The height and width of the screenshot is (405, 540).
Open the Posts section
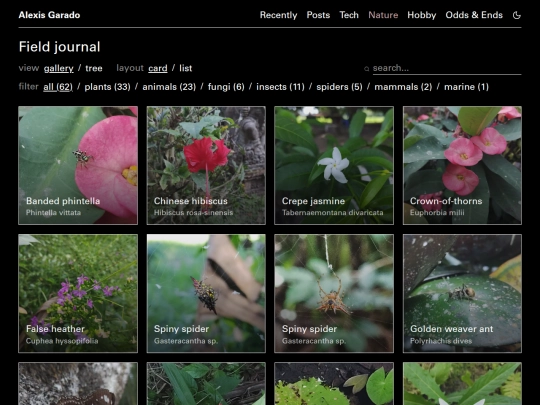(x=318, y=15)
